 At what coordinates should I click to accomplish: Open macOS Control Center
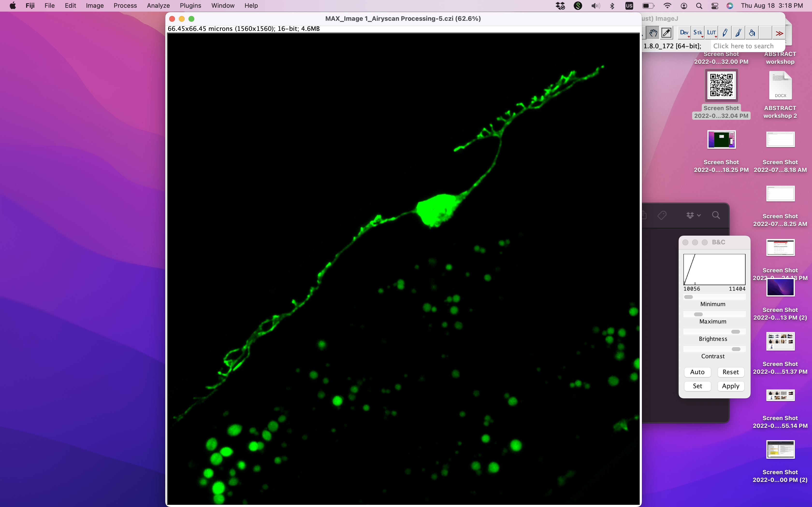coord(715,6)
